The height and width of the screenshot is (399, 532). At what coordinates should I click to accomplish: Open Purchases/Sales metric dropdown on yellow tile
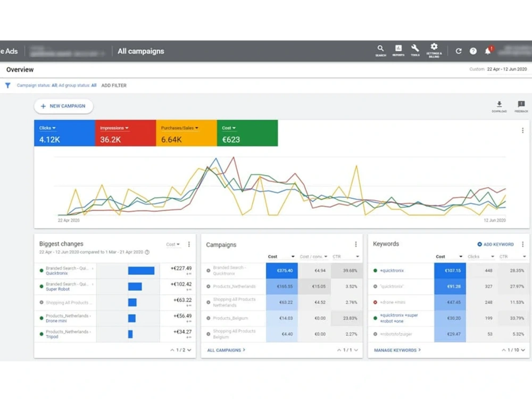point(179,128)
